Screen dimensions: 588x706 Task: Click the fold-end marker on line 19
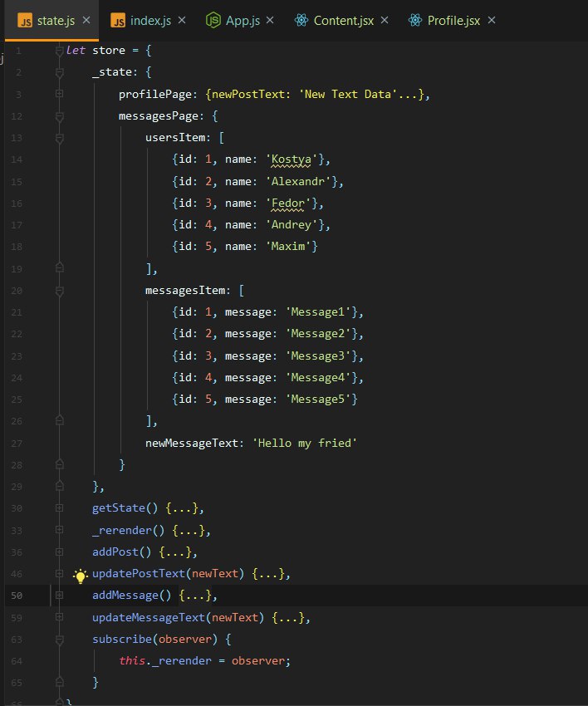[60, 268]
